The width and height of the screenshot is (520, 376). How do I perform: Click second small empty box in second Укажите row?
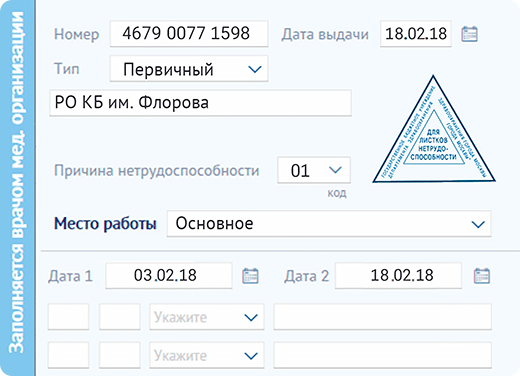click(x=120, y=355)
